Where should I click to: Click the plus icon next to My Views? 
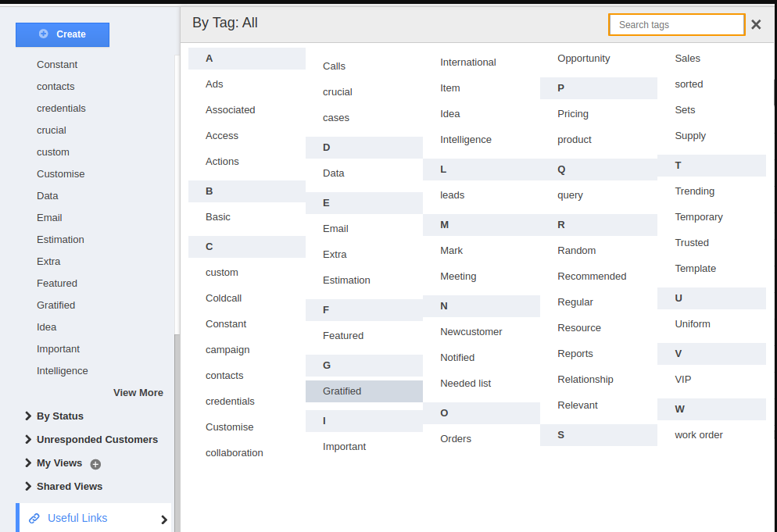click(x=95, y=464)
